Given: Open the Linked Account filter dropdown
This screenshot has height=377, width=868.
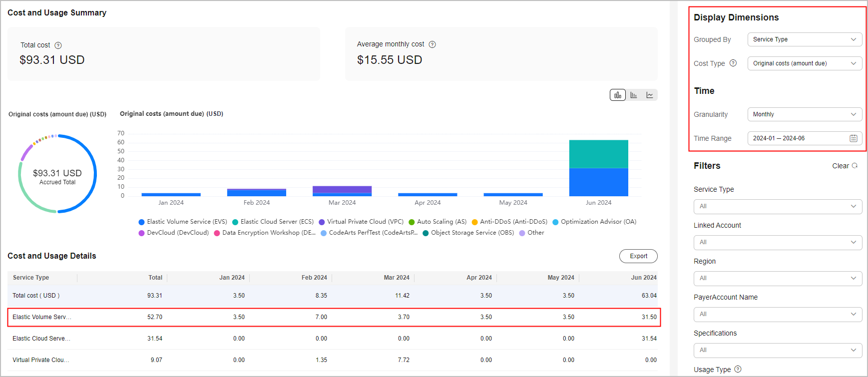Looking at the screenshot, I should [x=778, y=242].
